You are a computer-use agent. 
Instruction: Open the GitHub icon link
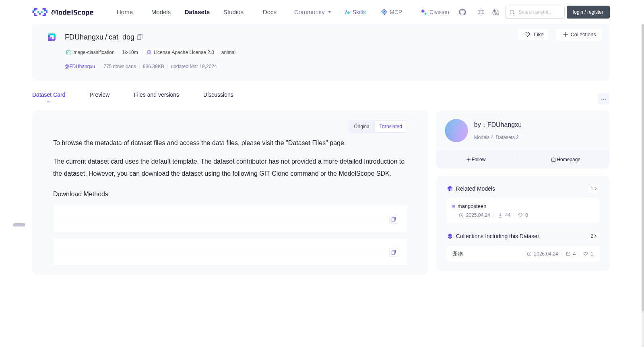click(462, 12)
